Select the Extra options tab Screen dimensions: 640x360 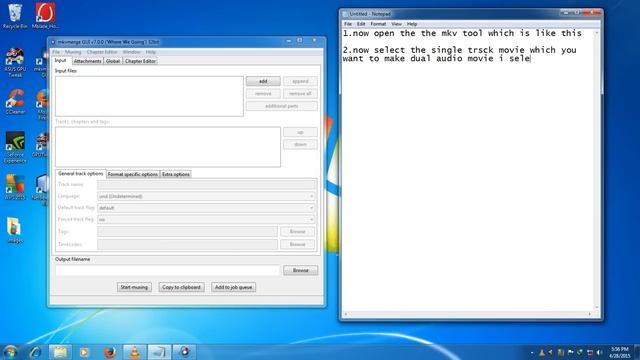[176, 174]
